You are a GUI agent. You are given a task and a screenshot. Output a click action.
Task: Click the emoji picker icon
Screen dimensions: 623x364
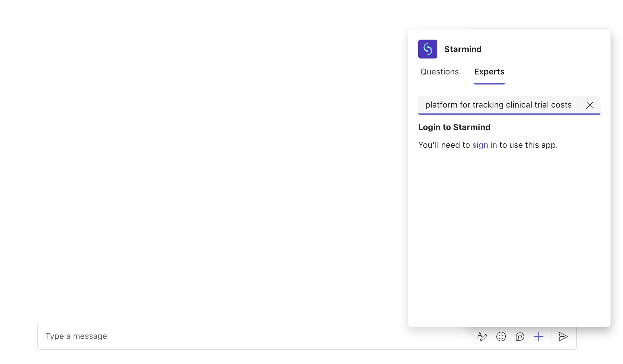pyautogui.click(x=501, y=336)
